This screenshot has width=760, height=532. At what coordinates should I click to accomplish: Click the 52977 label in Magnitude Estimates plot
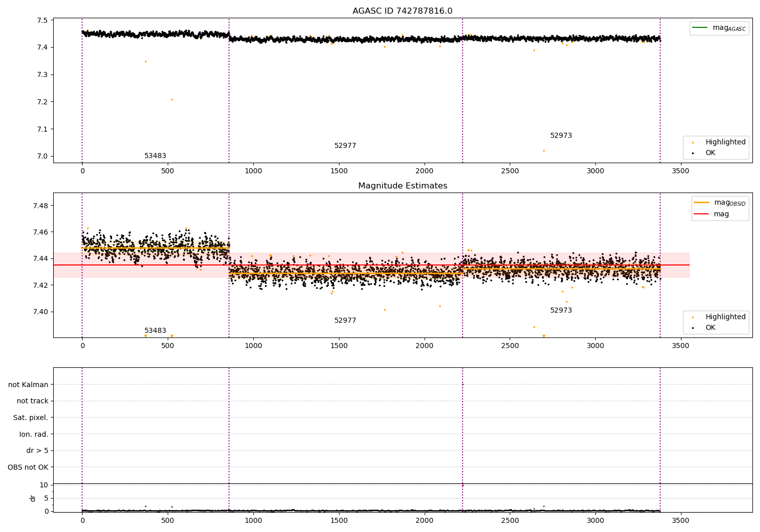pos(345,321)
